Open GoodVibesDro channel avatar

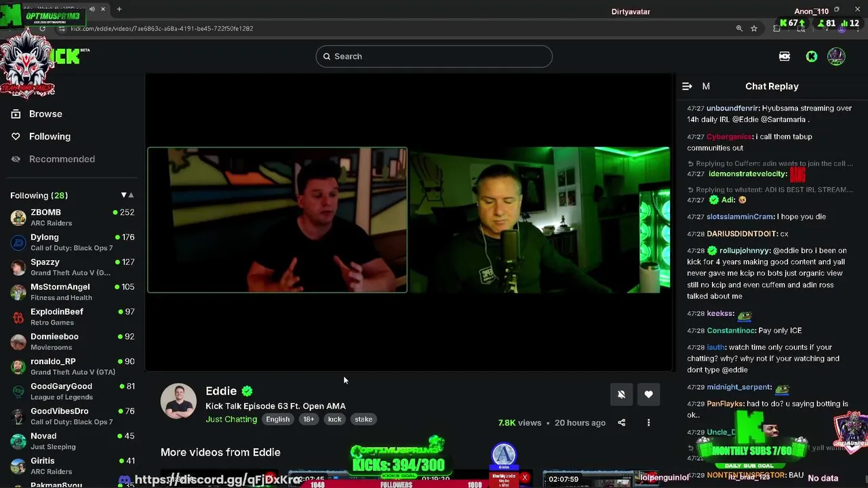18,416
